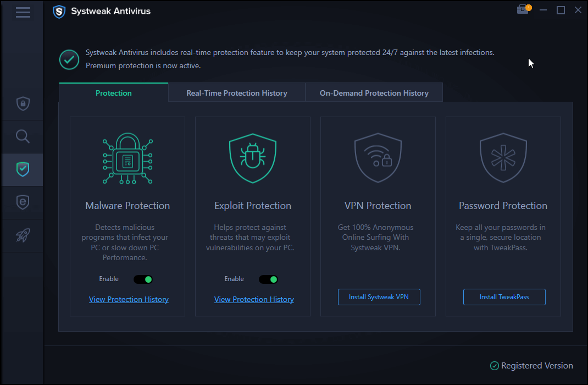The height and width of the screenshot is (385, 588).
Task: Open the hamburger menu
Action: point(23,12)
